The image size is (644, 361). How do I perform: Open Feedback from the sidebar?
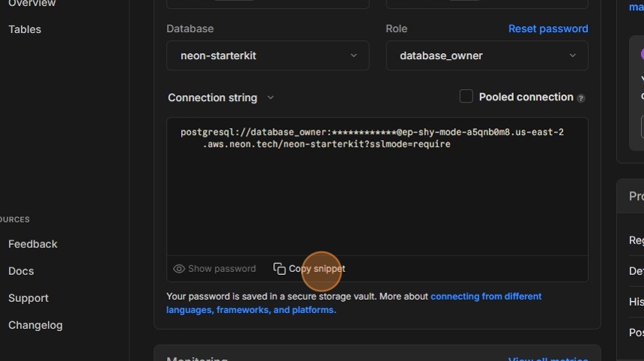click(x=33, y=244)
